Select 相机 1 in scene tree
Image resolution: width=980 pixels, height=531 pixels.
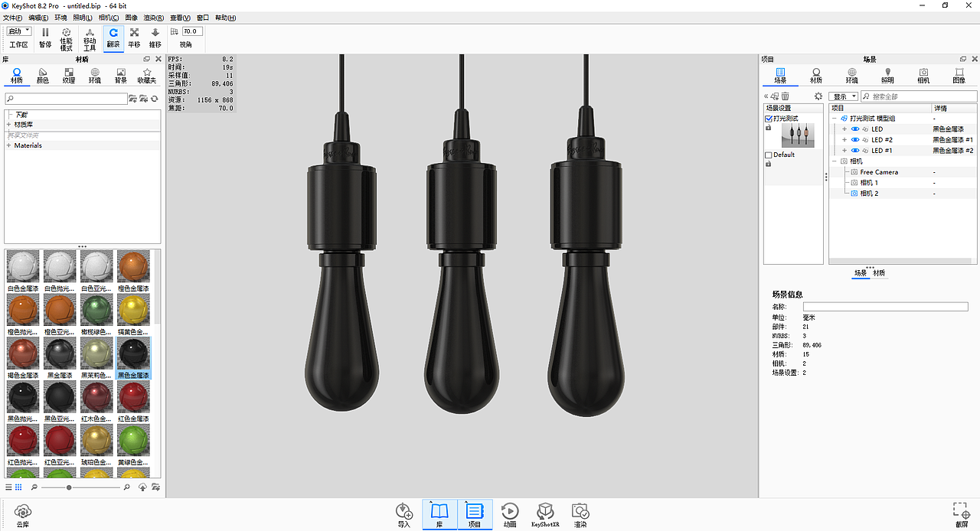868,183
